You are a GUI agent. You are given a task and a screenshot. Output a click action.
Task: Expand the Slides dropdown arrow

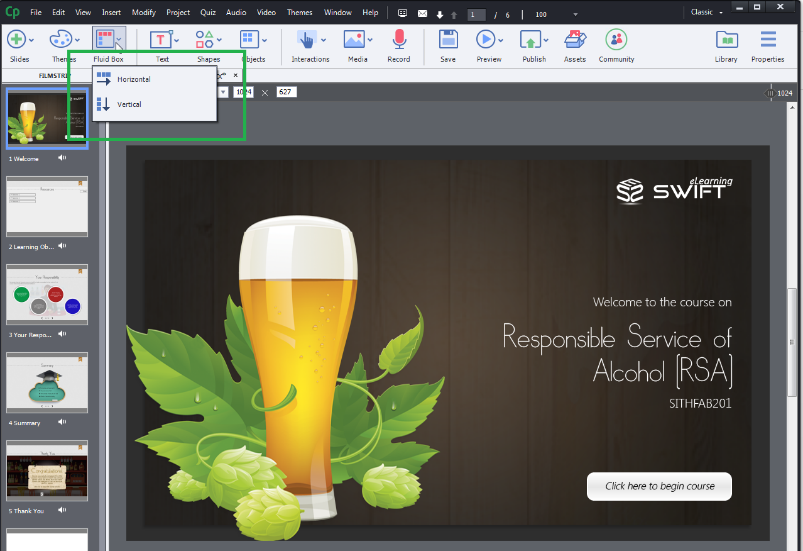[31, 40]
